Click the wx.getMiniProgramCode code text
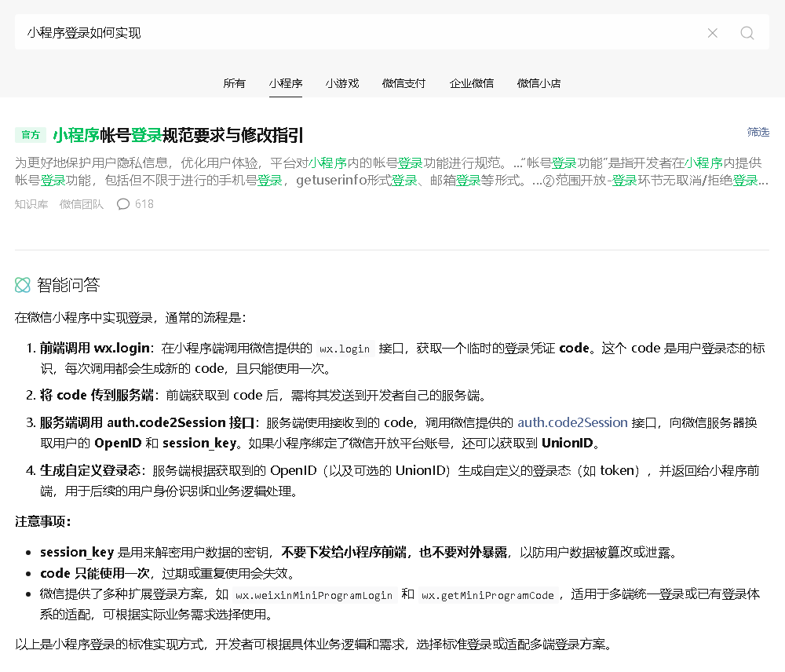Viewport: 785px width, 672px height. click(487, 595)
